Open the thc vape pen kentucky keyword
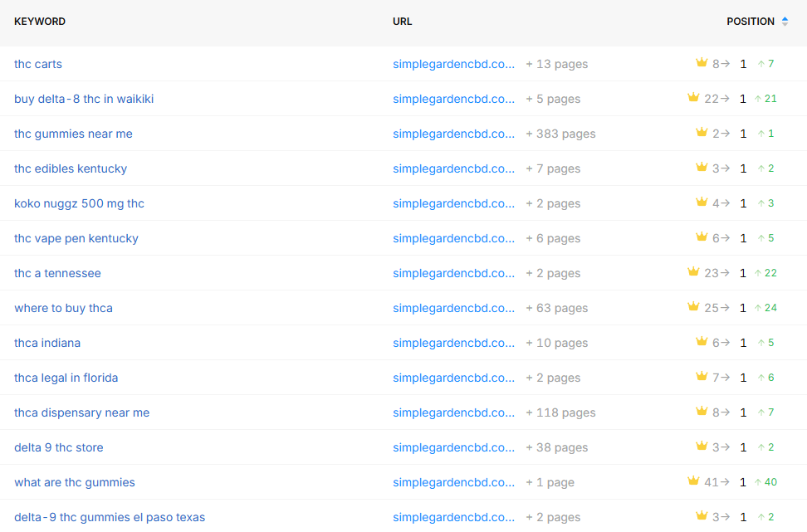 click(x=76, y=238)
